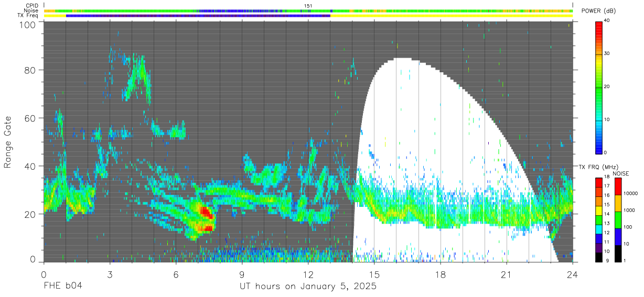Click the 21 hour tick on time axis

coord(507,274)
